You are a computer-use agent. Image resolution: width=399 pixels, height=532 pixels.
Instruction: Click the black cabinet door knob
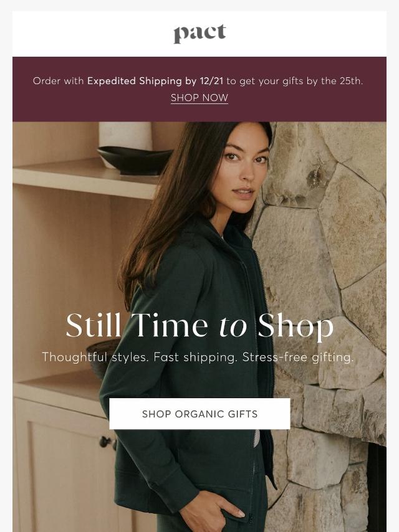coord(105,442)
